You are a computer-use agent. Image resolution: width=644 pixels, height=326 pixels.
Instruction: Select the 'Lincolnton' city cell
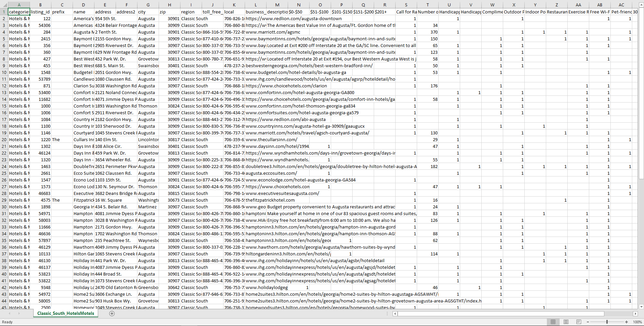pyautogui.click(x=148, y=139)
